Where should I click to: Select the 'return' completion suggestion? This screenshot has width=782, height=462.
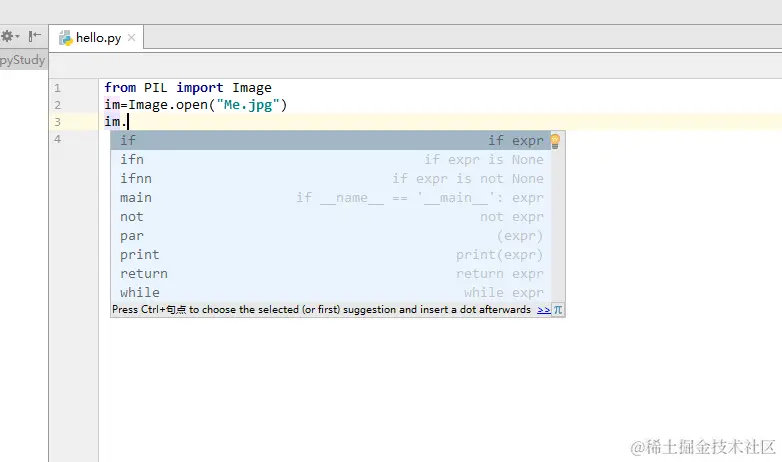(331, 273)
